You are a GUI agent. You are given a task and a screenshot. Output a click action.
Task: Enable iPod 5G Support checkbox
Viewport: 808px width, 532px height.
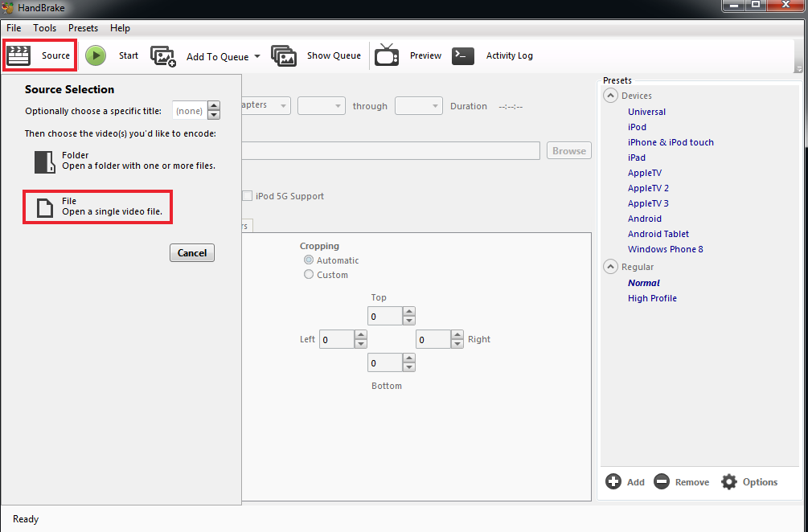click(x=248, y=196)
